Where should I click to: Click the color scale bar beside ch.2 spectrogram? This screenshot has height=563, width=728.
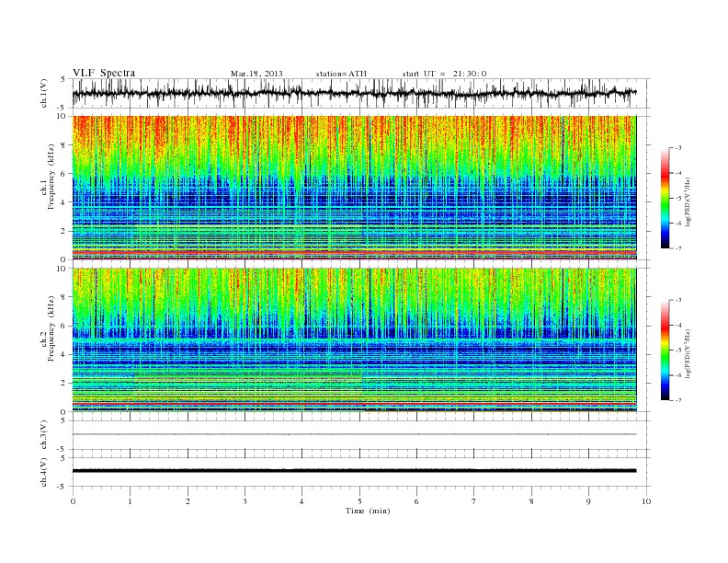pyautogui.click(x=665, y=350)
